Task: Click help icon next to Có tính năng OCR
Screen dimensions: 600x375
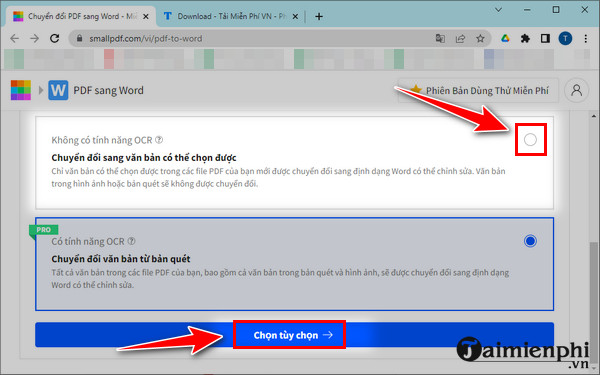Action: point(131,241)
